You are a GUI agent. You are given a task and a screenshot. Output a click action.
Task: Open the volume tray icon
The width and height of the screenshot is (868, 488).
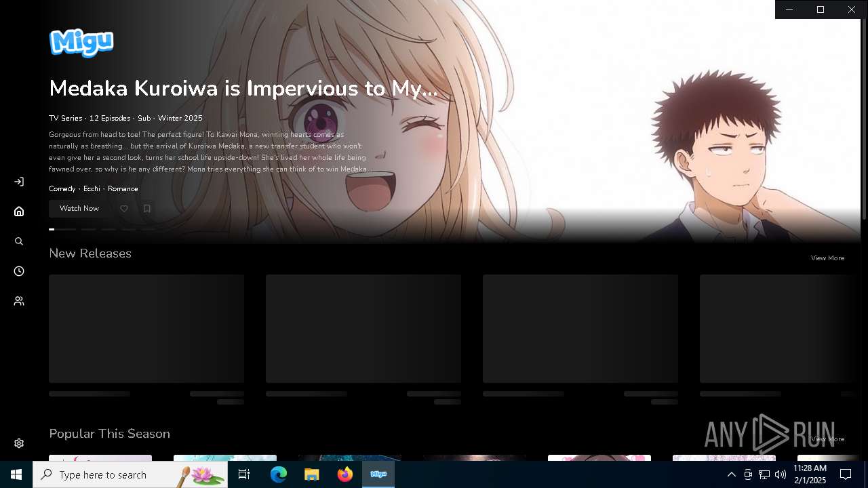(x=781, y=474)
